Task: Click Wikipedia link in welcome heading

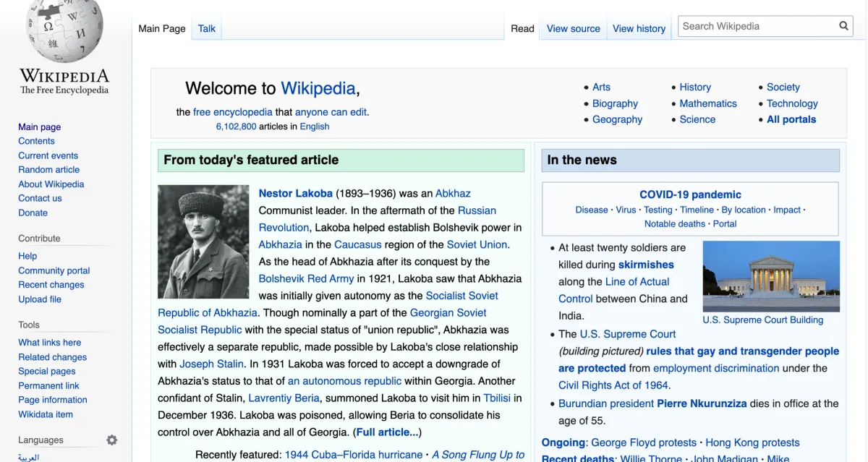Action: click(x=318, y=88)
